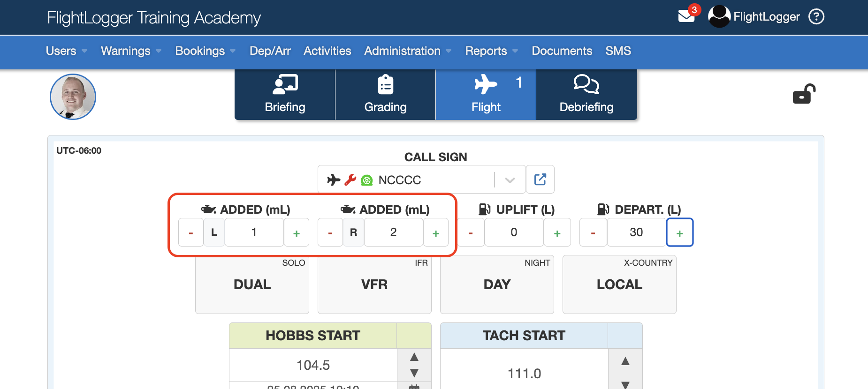The image size is (868, 389).
Task: Increase left oil added amount
Action: 297,232
